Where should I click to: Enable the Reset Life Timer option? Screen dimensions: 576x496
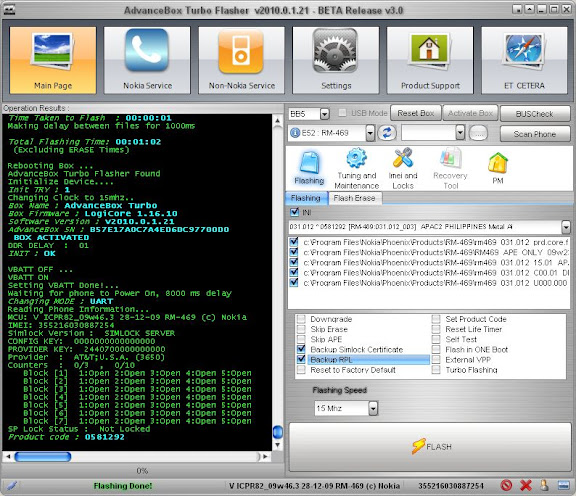point(436,329)
